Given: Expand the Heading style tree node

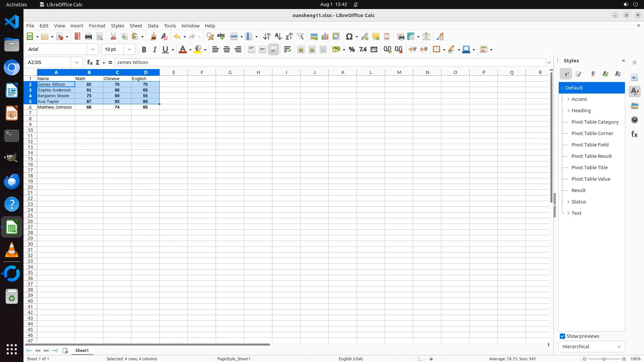Looking at the screenshot, I should pyautogui.click(x=568, y=111).
